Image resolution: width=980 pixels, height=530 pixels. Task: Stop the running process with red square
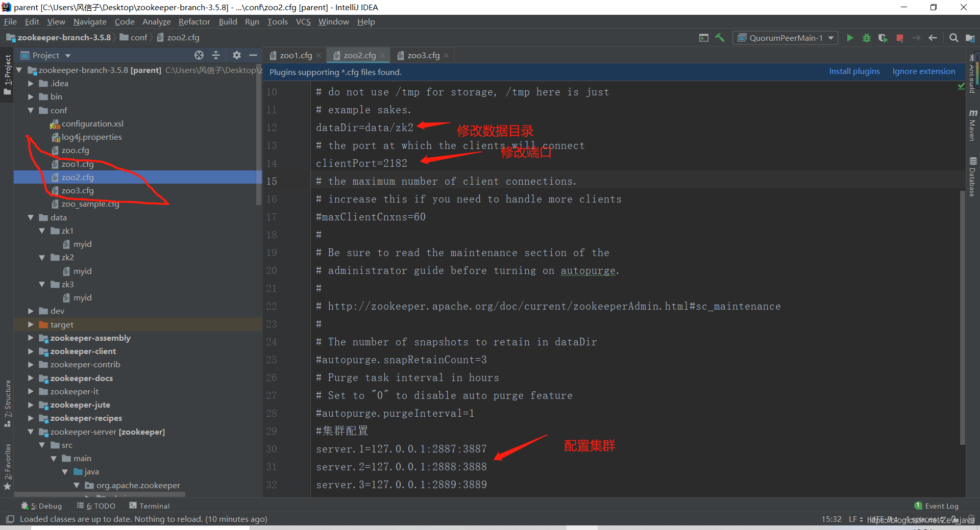point(900,38)
